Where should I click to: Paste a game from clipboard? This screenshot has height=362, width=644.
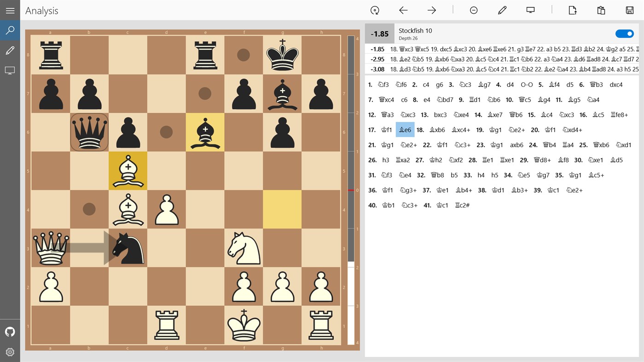pyautogui.click(x=601, y=10)
